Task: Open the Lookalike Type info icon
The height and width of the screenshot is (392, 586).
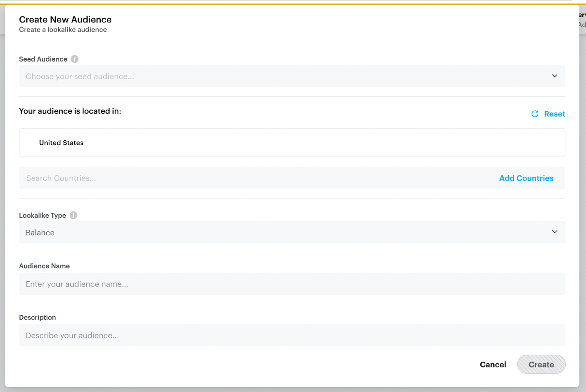Action: pos(74,215)
